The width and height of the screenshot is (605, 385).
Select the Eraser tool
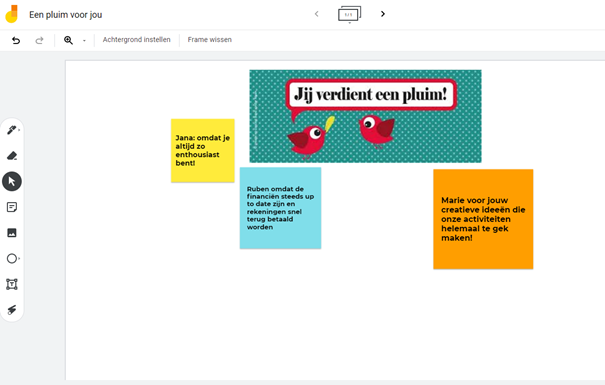point(12,155)
